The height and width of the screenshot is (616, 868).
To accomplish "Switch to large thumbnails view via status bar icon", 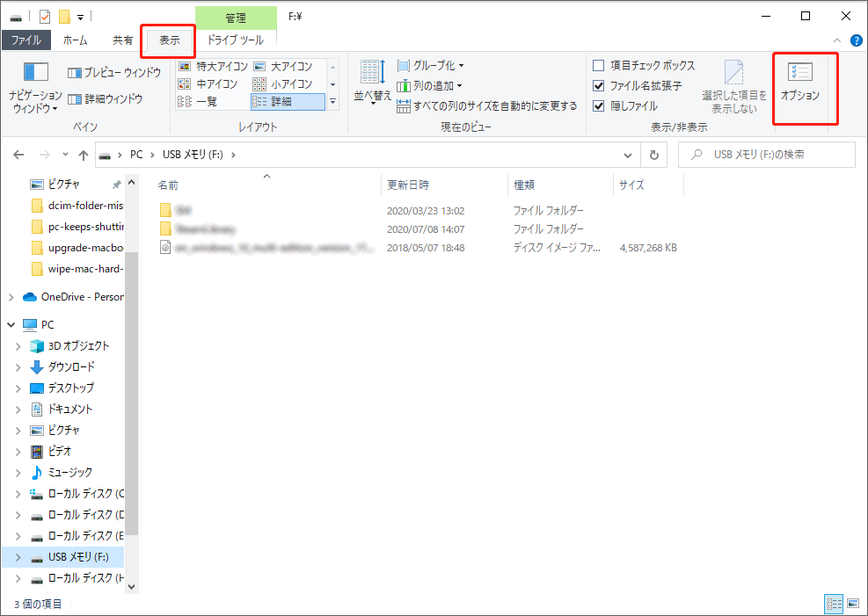I will click(x=852, y=604).
